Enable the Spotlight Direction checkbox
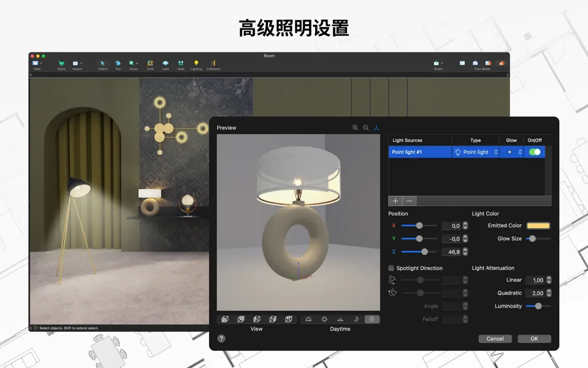The height and width of the screenshot is (368, 588). click(x=391, y=268)
